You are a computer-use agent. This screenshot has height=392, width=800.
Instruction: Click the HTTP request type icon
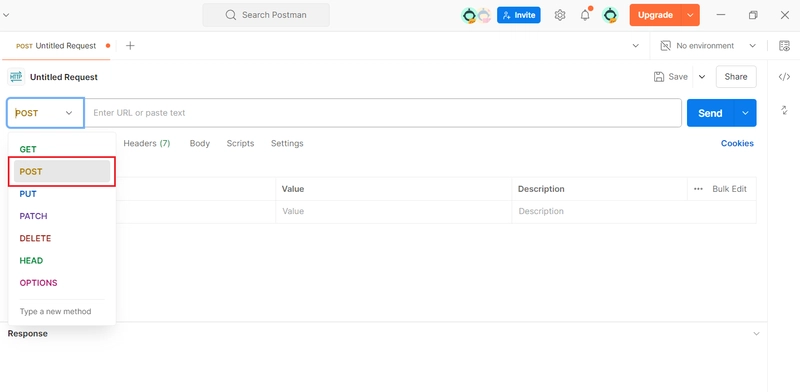tap(16, 77)
